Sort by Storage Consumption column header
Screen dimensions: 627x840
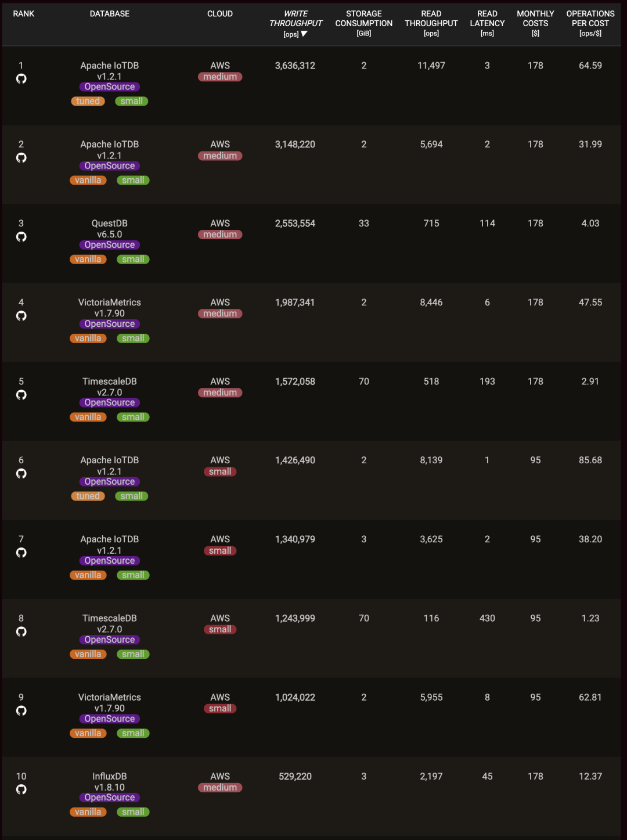pos(364,23)
